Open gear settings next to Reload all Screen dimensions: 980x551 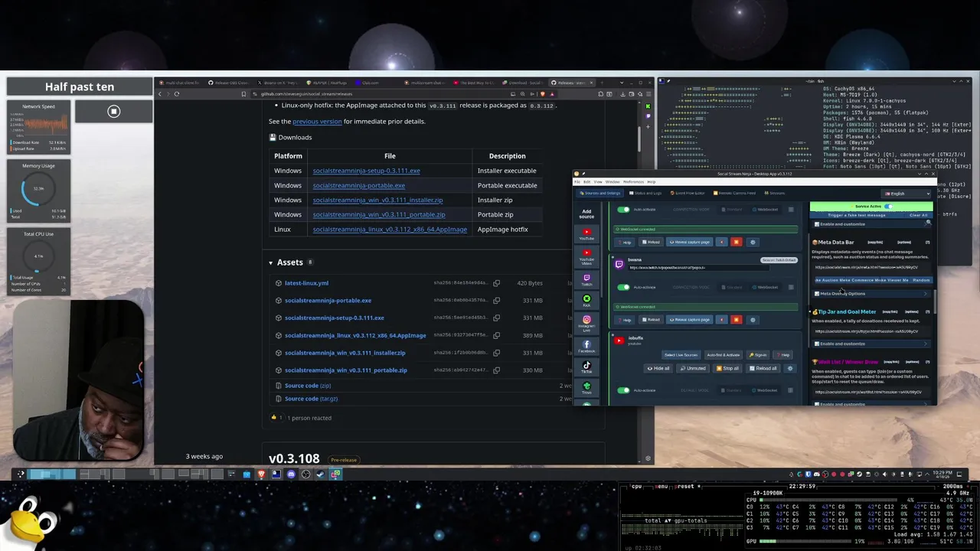790,368
